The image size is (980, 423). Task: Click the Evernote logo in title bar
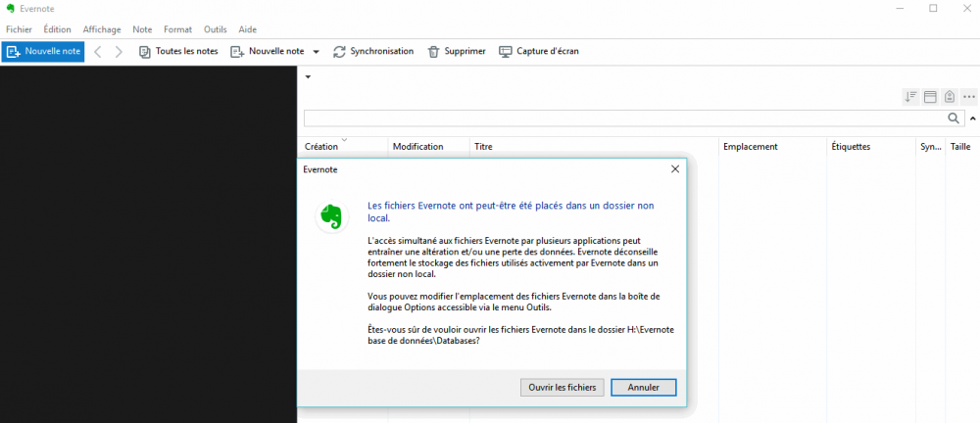(10, 8)
